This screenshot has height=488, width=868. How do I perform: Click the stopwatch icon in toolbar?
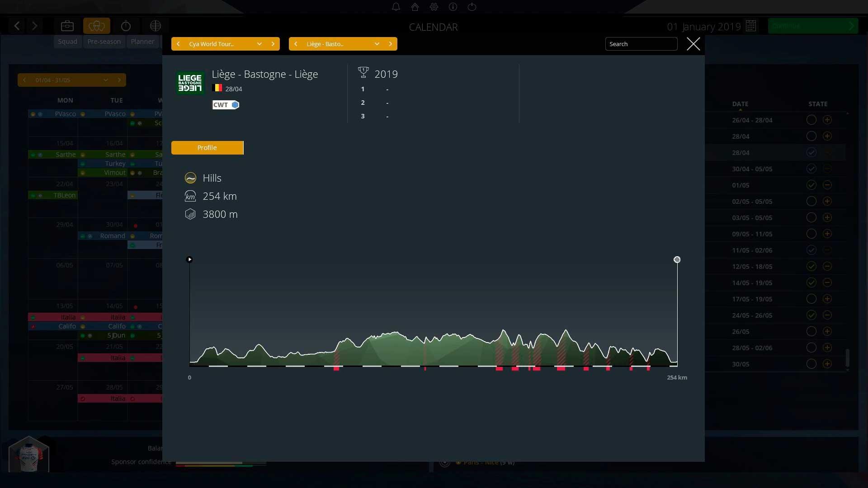click(x=126, y=26)
